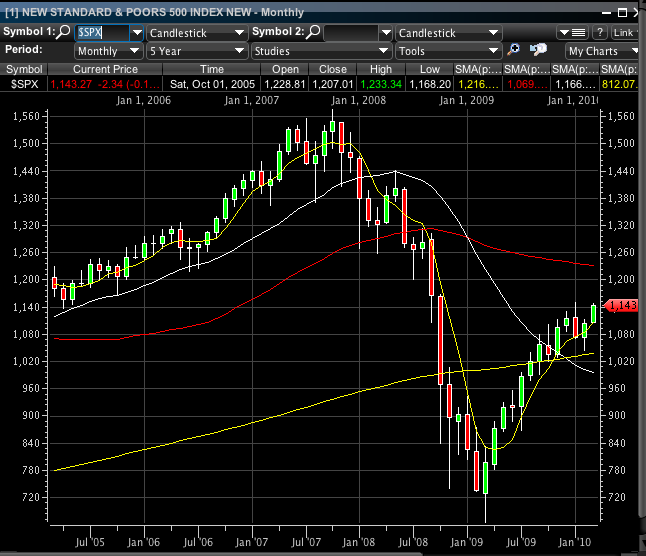Open Symbol 2 Candlestick style dropdown

click(x=448, y=32)
